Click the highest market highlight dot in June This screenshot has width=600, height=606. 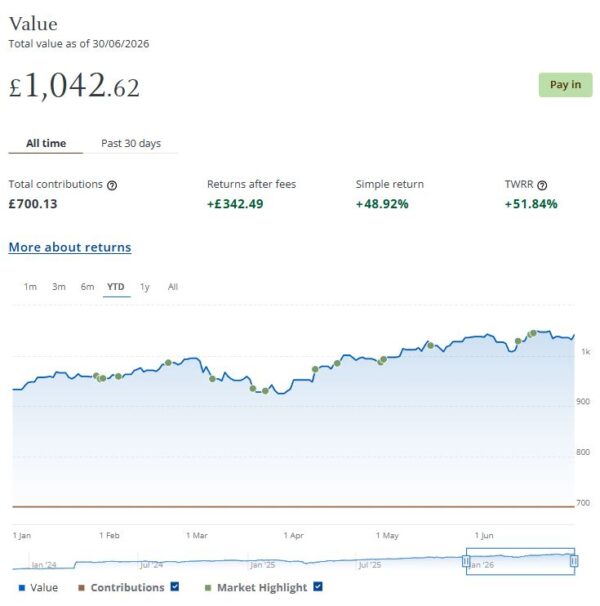coord(534,333)
